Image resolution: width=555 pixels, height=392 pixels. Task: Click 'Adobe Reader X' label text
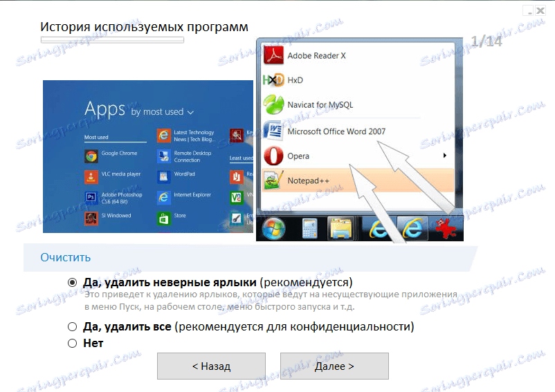pyautogui.click(x=316, y=56)
